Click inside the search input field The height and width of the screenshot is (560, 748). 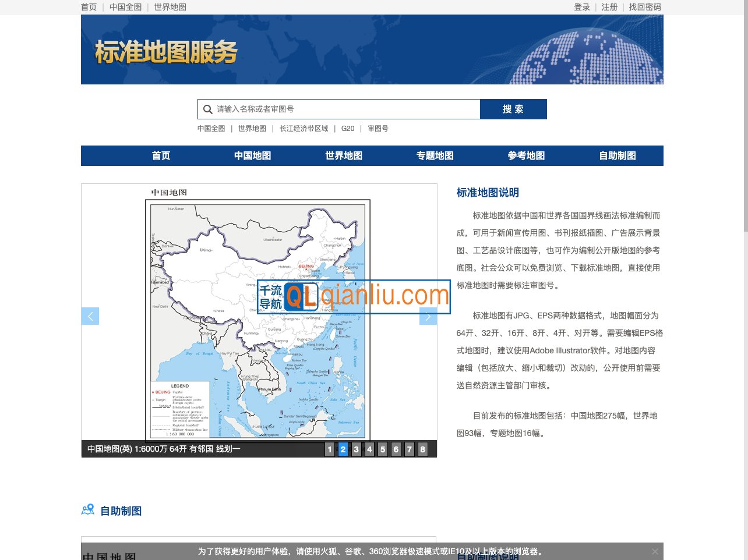pyautogui.click(x=338, y=109)
